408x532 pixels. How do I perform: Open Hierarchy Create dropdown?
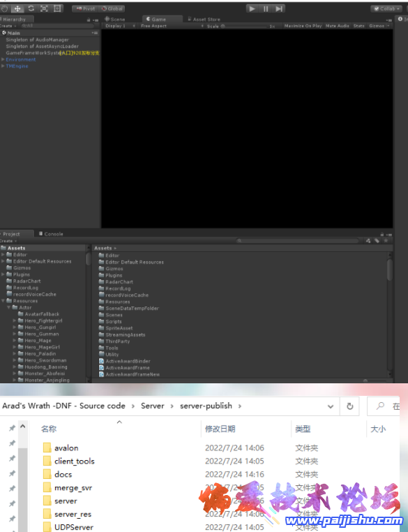(x=8, y=26)
